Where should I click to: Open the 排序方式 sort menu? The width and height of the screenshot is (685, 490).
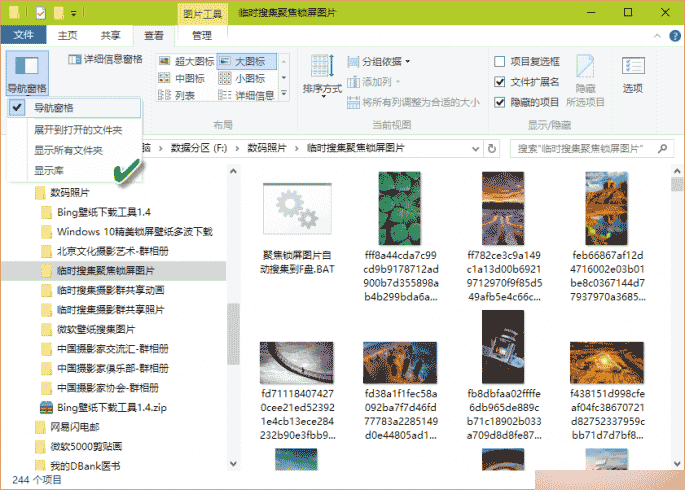point(322,74)
